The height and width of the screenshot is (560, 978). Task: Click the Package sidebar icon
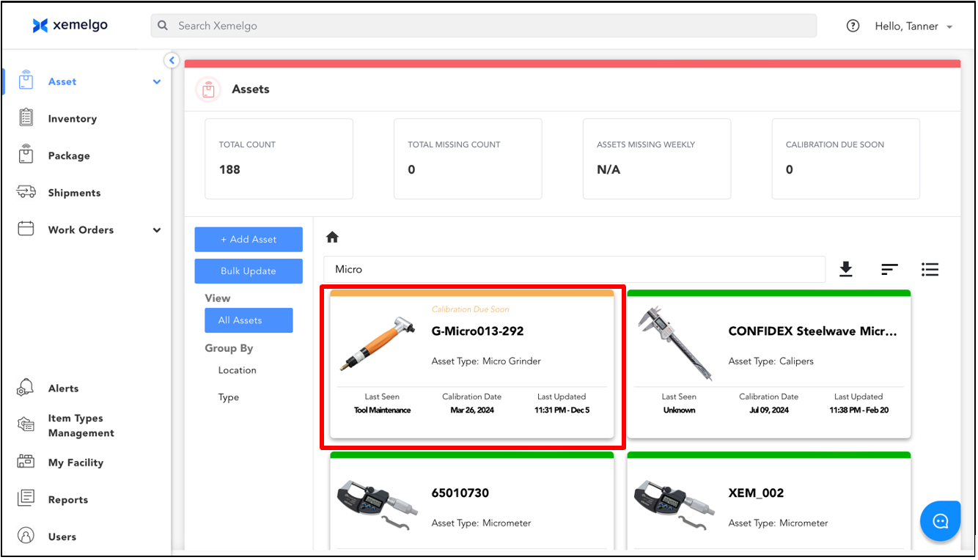pos(26,155)
